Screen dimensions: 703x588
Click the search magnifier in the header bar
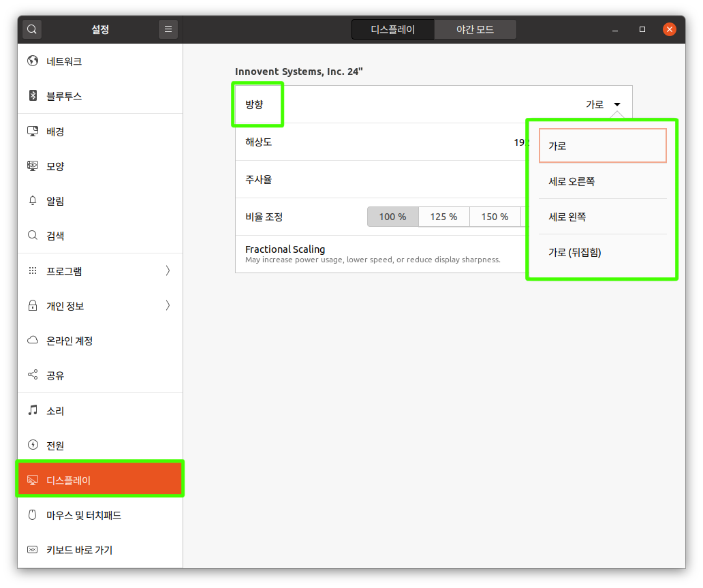[x=32, y=29]
